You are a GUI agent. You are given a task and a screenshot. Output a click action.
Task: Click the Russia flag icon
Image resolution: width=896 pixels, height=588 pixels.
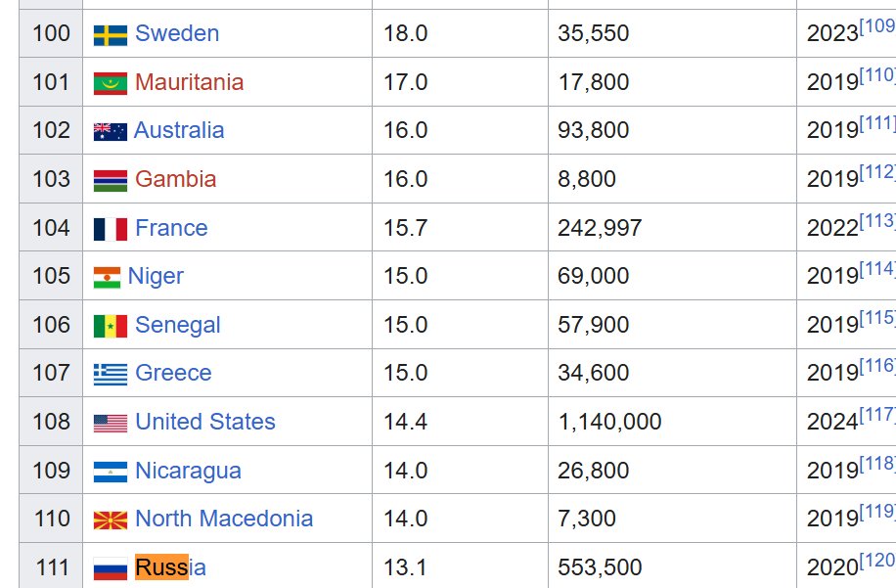[x=111, y=569]
